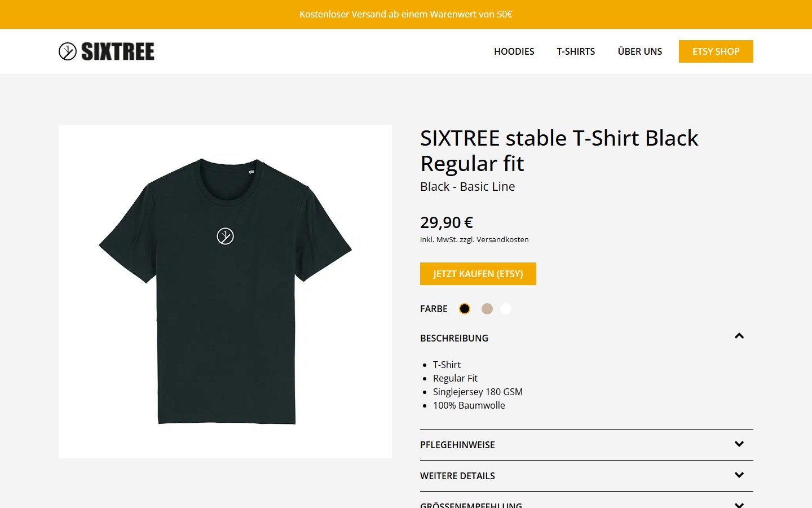Click the 'Black - Basic Line' subtitle
The image size is (812, 508).
click(x=467, y=187)
